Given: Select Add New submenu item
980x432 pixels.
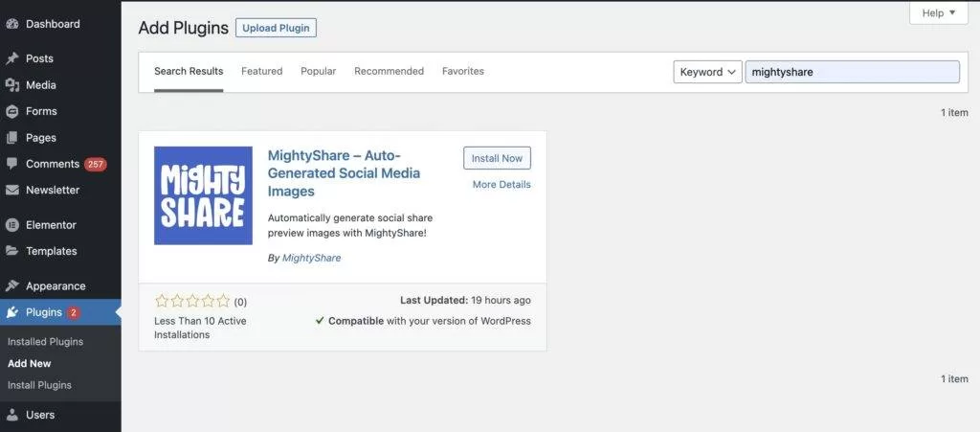Looking at the screenshot, I should [30, 363].
